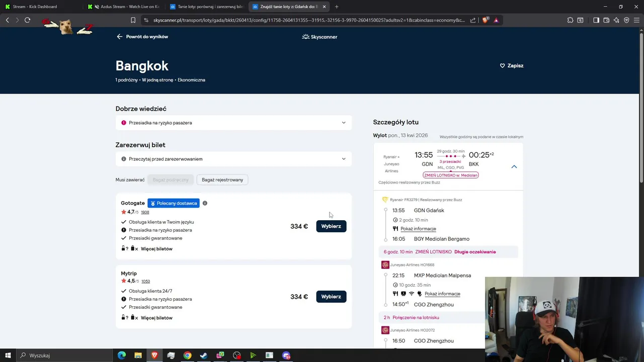Screen dimensions: 644x362
Task: Toggle the Bagaż rejestrowany filter
Action: point(222,179)
